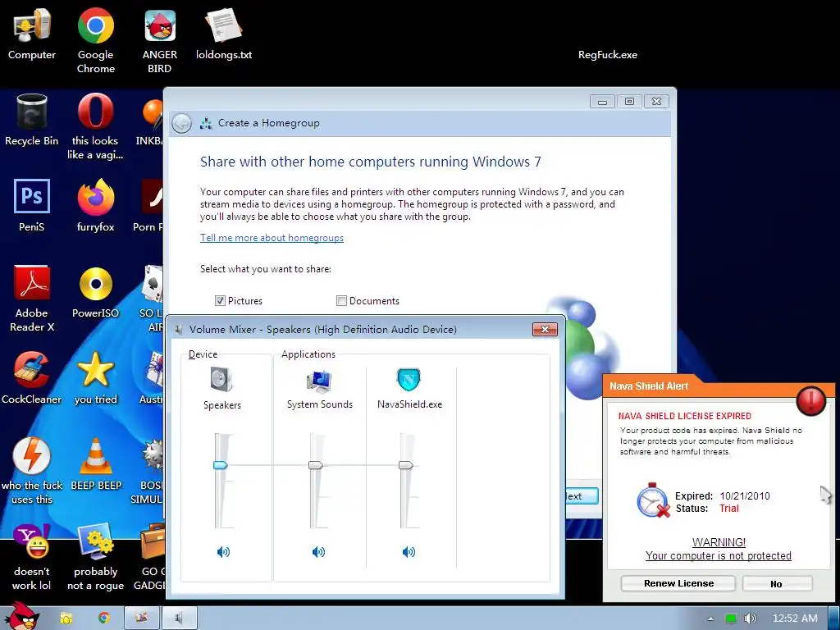Open the folder icon in taskbar
The width and height of the screenshot is (840, 630).
pos(66,619)
